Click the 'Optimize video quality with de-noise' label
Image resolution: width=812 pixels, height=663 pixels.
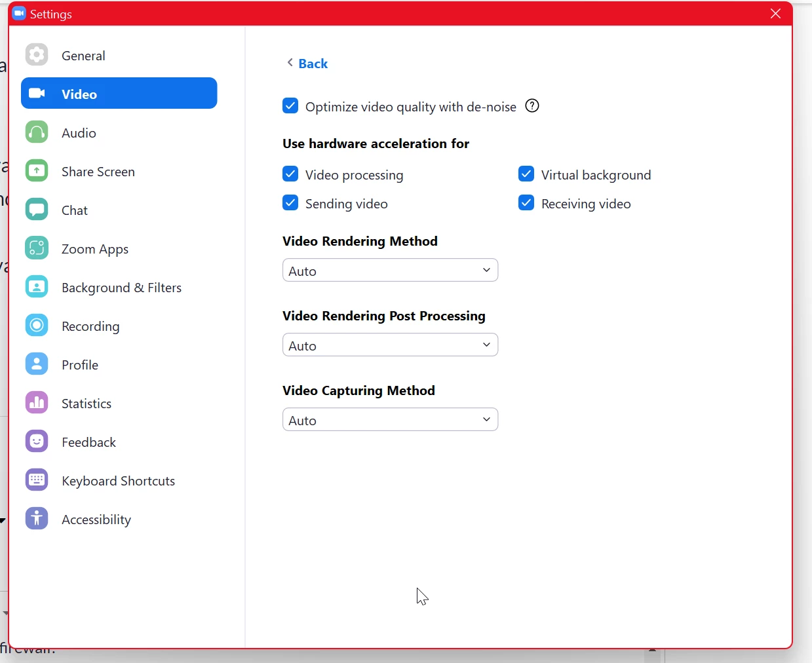(x=411, y=107)
